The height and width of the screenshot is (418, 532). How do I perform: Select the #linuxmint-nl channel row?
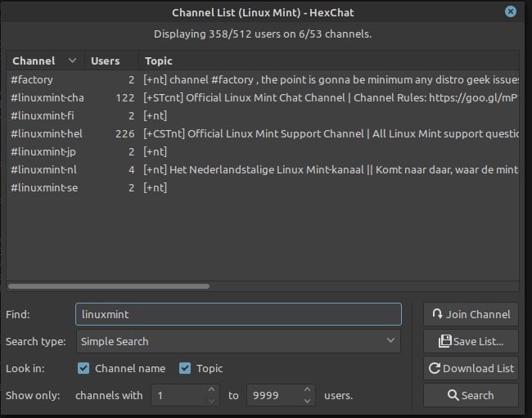click(263, 169)
